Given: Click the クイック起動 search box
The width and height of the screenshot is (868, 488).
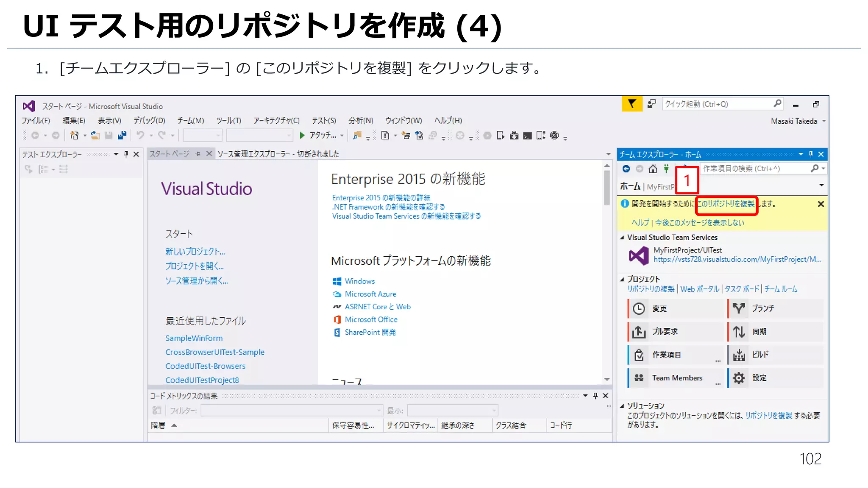Looking at the screenshot, I should coord(722,104).
